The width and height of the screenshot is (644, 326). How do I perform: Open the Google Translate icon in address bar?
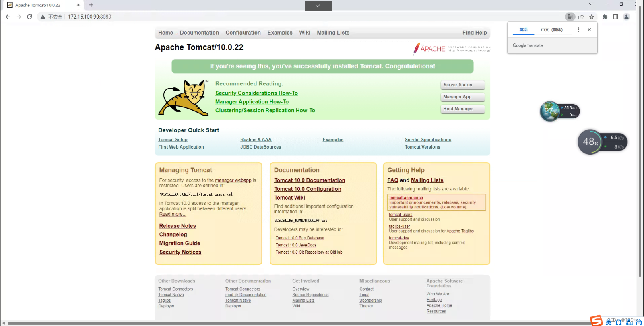pos(570,17)
